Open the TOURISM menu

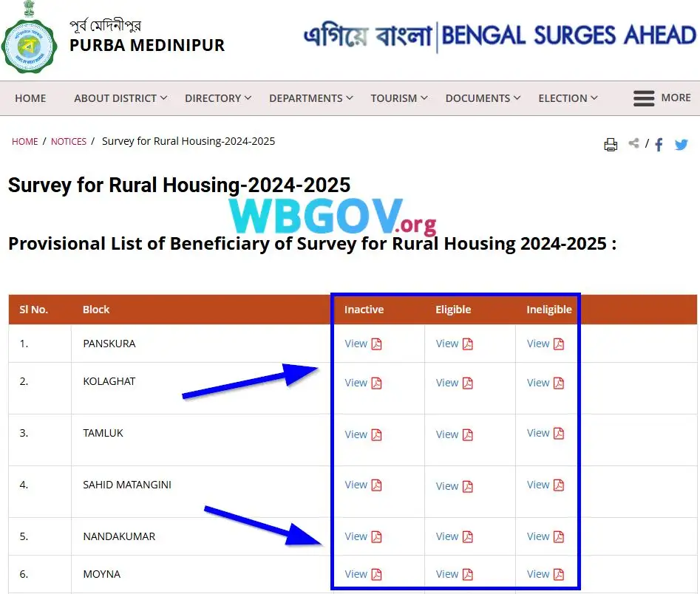click(394, 98)
